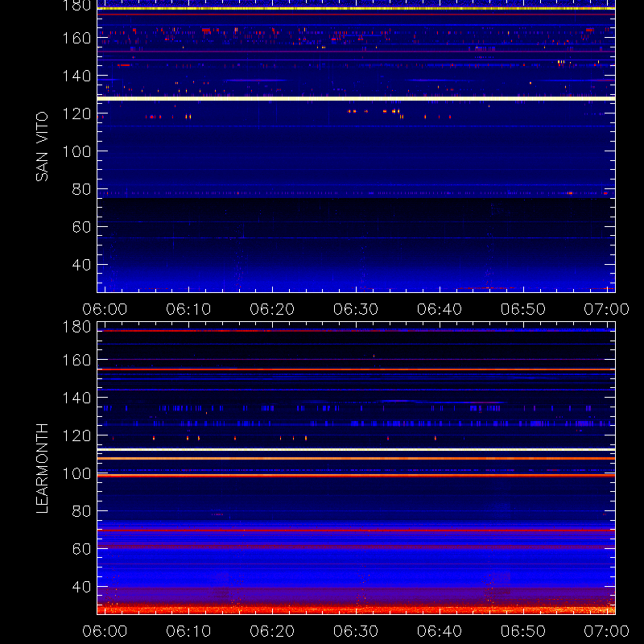Click the 06:50 time label under the Learmonth plot
The height and width of the screenshot is (644, 644).
coord(522,631)
